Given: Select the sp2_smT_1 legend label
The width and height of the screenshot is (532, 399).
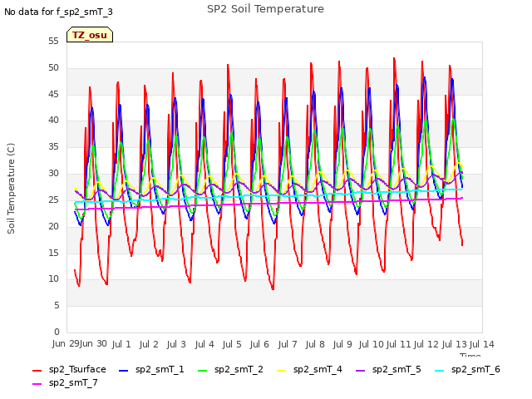Looking at the screenshot, I should [160, 369].
